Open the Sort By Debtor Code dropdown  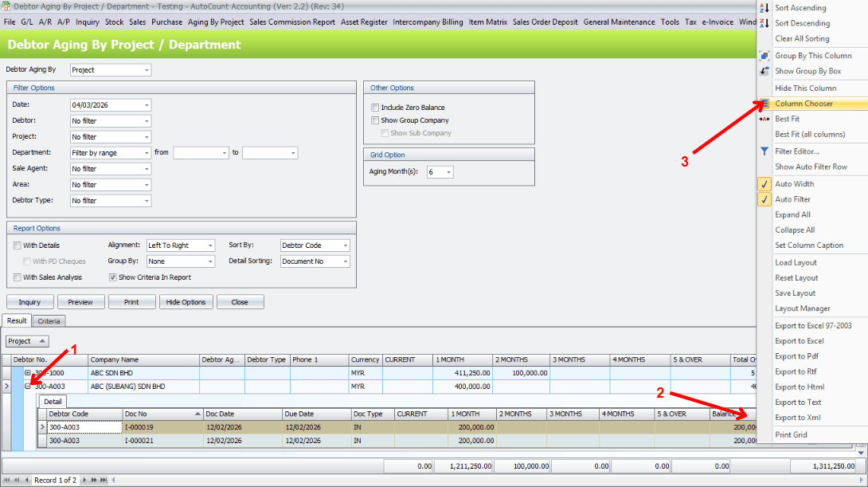(x=346, y=245)
